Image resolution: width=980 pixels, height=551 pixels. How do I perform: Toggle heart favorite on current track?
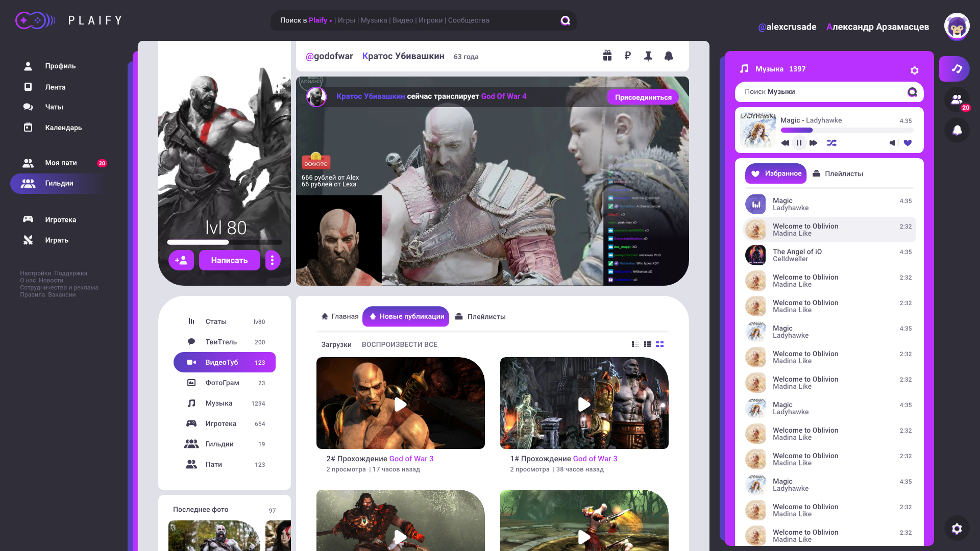(908, 143)
